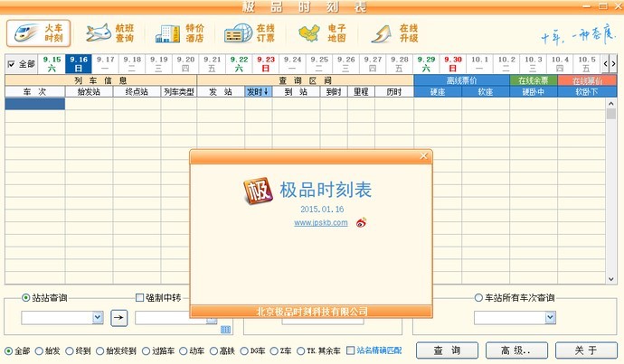Enable the 强制中转 forced transfer checkbox
Viewport: 624px width, 364px height.
[139, 298]
